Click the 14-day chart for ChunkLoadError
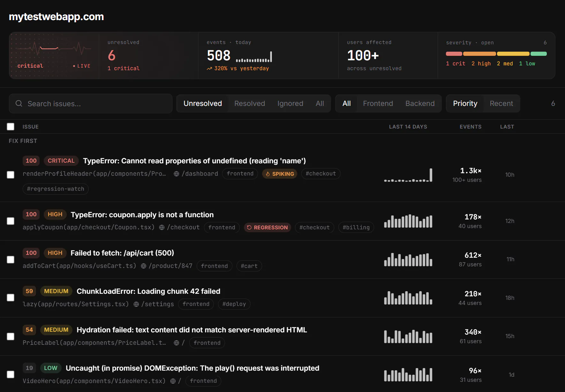565x392 pixels. click(408, 298)
